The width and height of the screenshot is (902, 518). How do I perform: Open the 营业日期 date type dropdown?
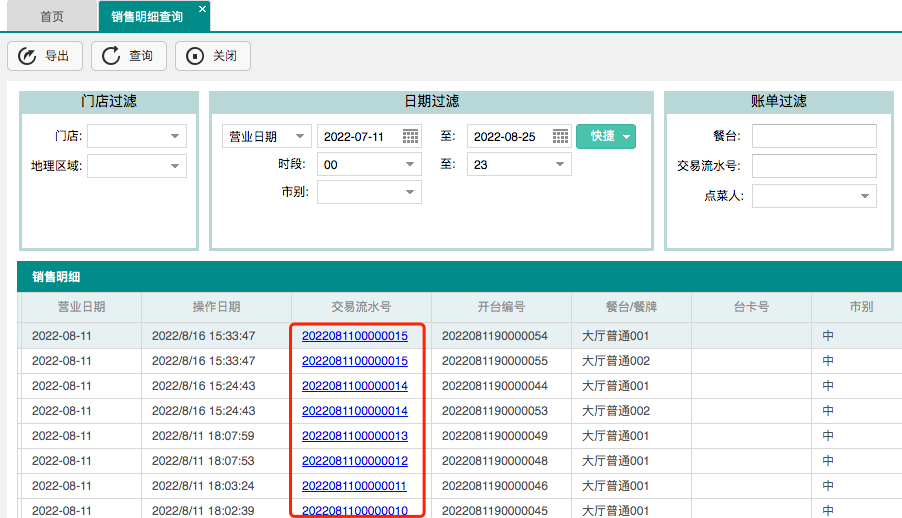[298, 136]
